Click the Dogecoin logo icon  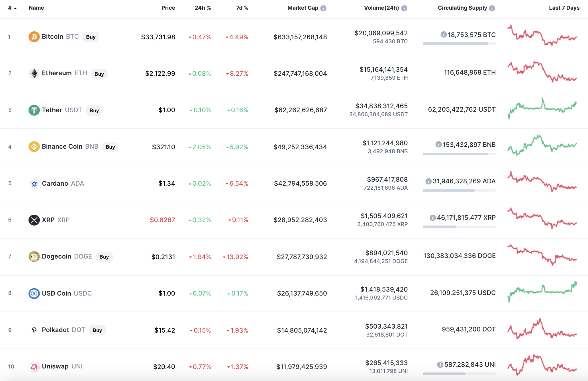click(34, 257)
